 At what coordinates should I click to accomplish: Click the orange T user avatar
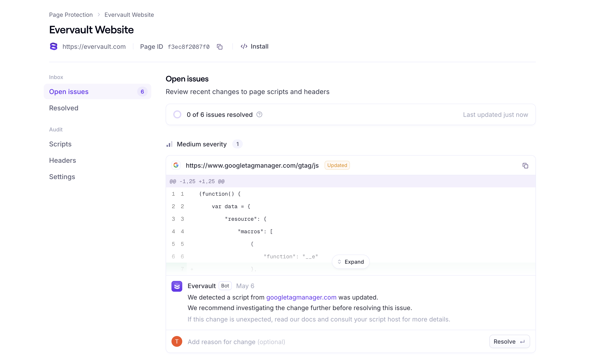177,341
